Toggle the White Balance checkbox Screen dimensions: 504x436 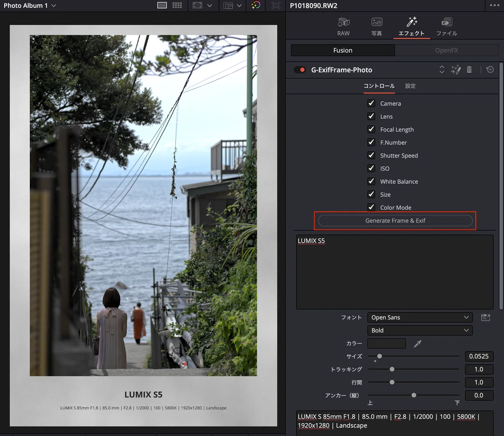[x=371, y=181]
